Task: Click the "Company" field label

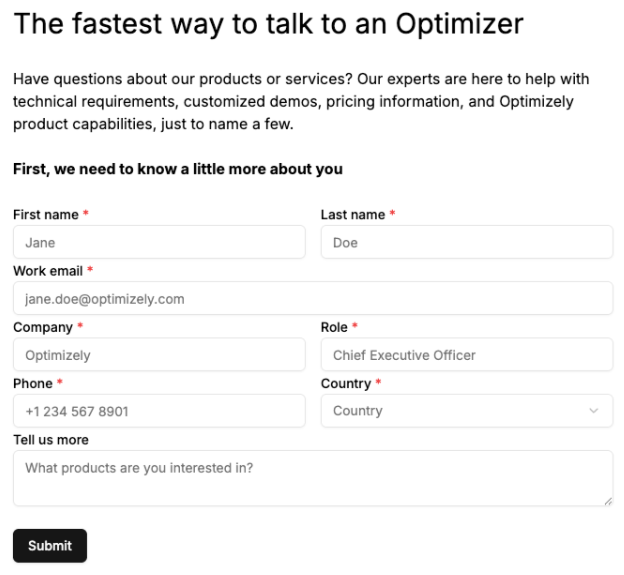Action: [x=42, y=327]
